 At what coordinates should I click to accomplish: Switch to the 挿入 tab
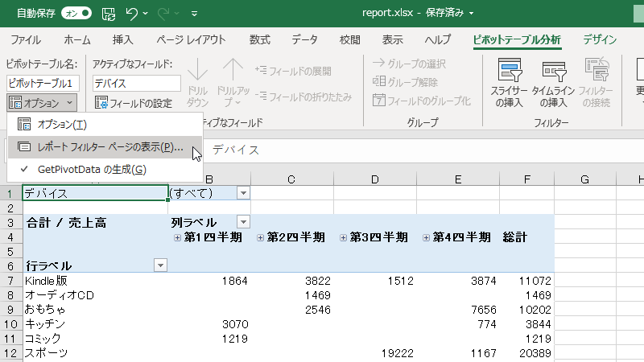pos(123,39)
